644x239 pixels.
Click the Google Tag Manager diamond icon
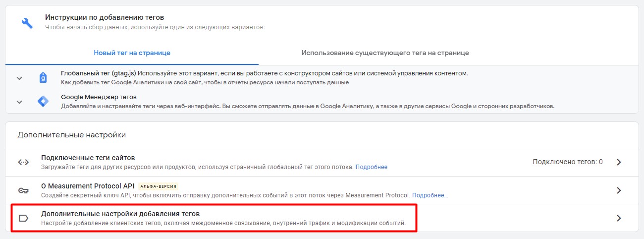[x=43, y=102]
